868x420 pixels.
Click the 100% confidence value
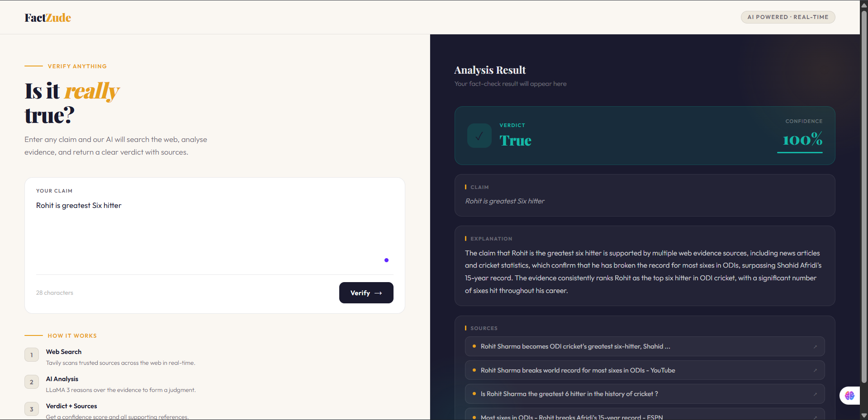point(802,139)
